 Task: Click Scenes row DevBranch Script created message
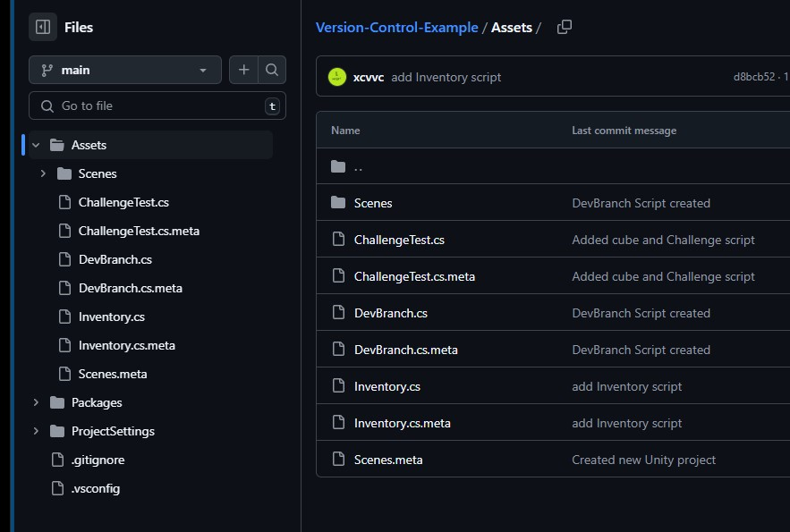pos(641,203)
